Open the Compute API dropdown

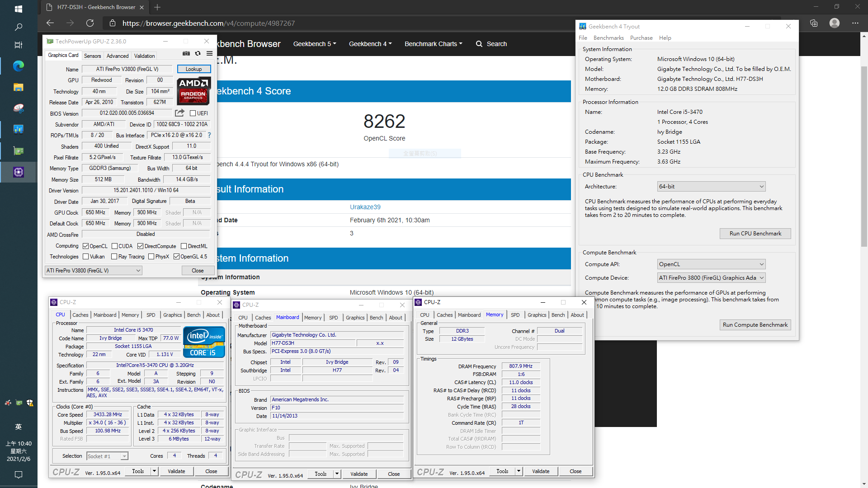tap(711, 264)
